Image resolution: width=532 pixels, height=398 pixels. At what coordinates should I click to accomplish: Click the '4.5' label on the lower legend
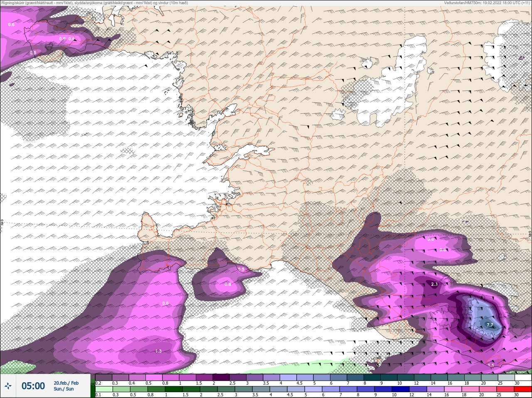291,395
